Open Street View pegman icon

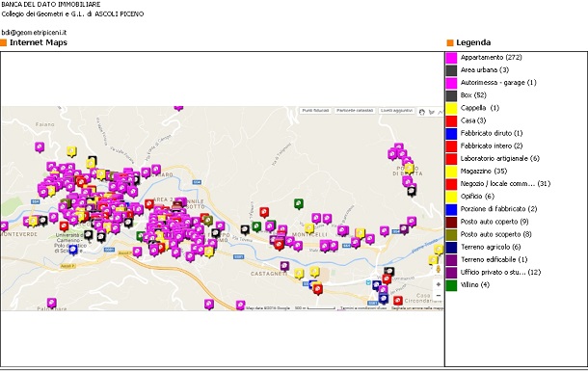tap(438, 269)
